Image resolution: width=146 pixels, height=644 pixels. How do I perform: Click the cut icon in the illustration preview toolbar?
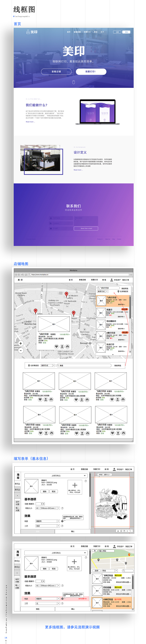[x=118, y=531]
